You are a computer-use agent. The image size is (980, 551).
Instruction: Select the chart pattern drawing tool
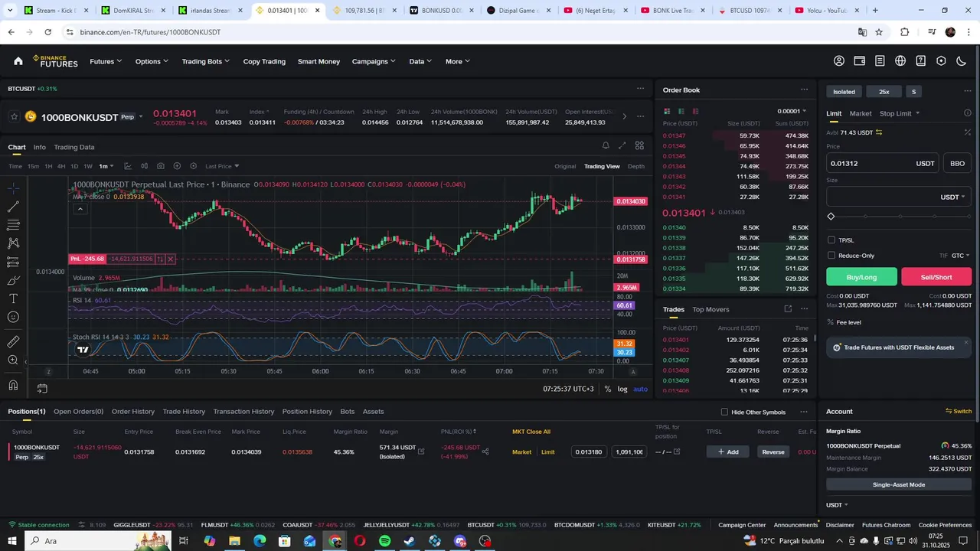13,243
